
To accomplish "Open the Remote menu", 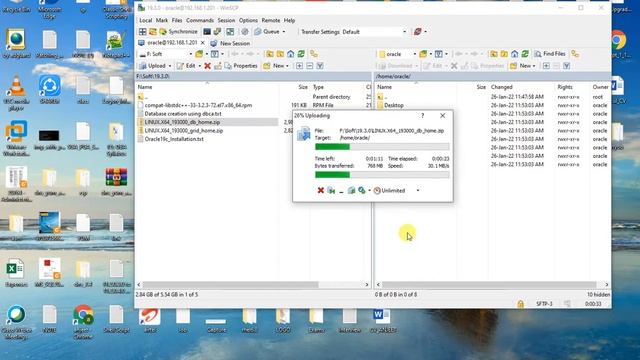I will pos(271,20).
